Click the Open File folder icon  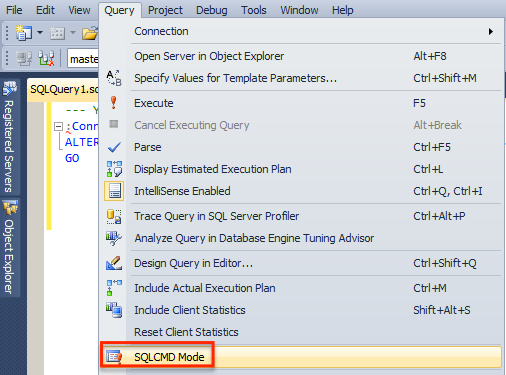pyautogui.click(x=90, y=33)
